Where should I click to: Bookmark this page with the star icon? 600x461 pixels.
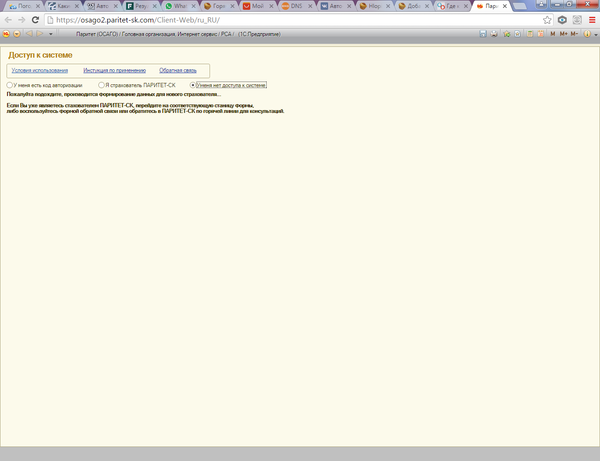point(547,20)
